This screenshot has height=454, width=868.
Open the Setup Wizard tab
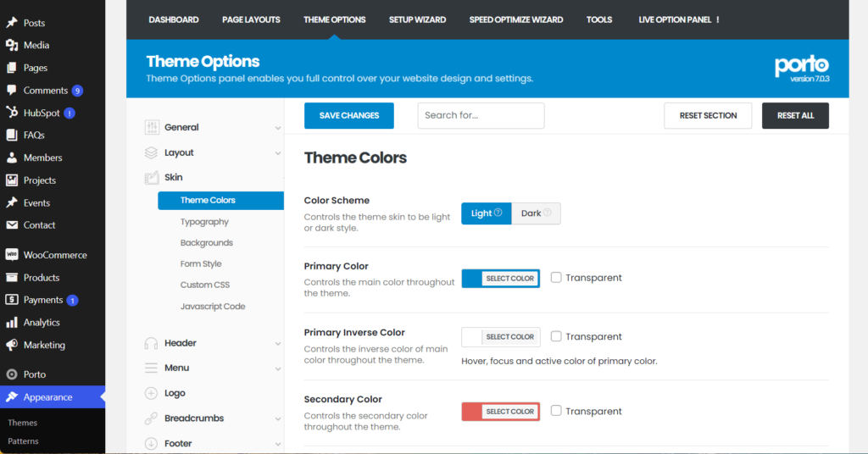point(417,20)
